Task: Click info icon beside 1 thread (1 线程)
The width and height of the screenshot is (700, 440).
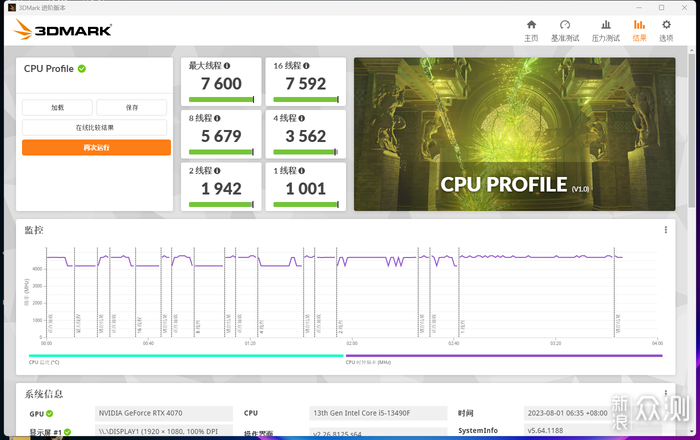Action: [302, 171]
